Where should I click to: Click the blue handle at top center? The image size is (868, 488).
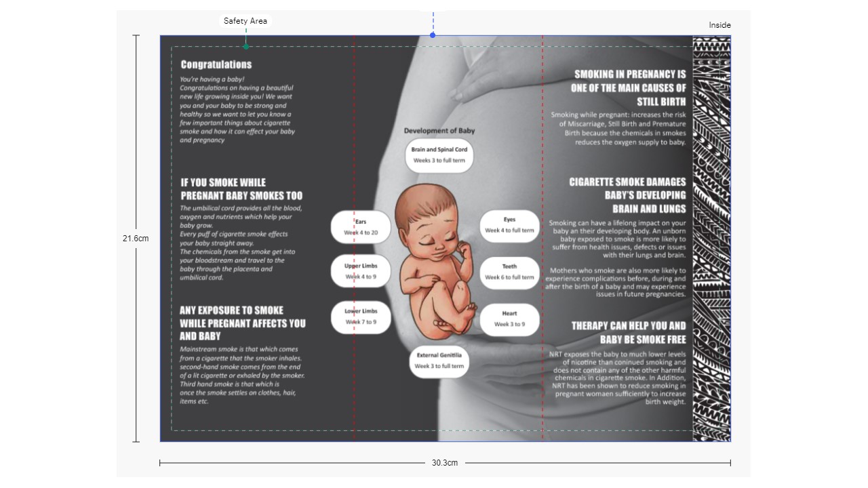pos(433,35)
